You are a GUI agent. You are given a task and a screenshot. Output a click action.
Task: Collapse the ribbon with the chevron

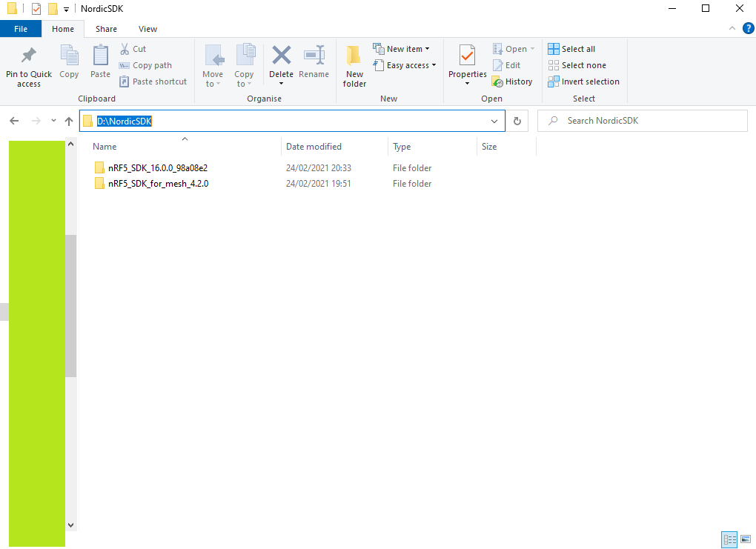(732, 28)
